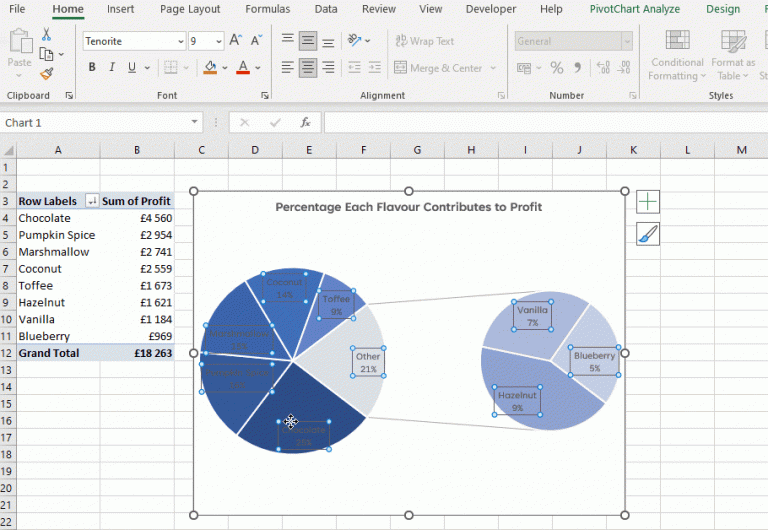
Task: Expand Paste options arrow
Action: tap(19, 75)
